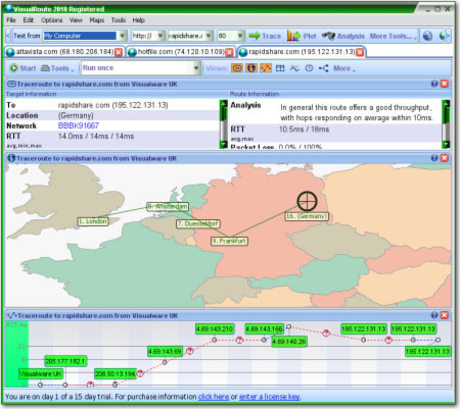The image size is (460, 409).
Task: Toggle the wavy line chart view icon
Action: coord(294,68)
